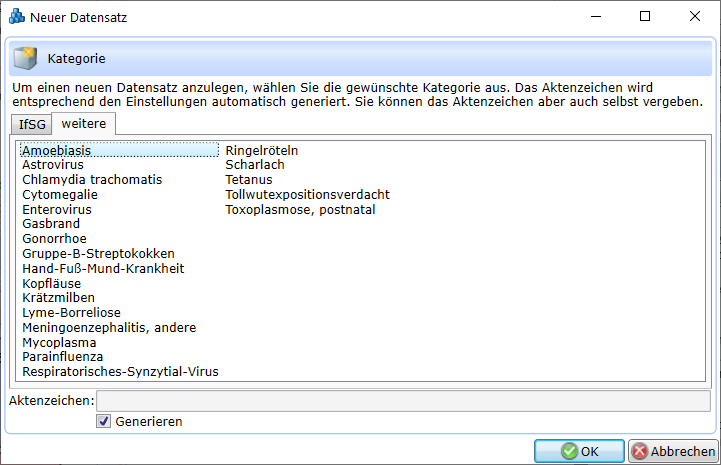Toggle the Generieren checkbox
Image resolution: width=721 pixels, height=465 pixels.
pyautogui.click(x=103, y=422)
